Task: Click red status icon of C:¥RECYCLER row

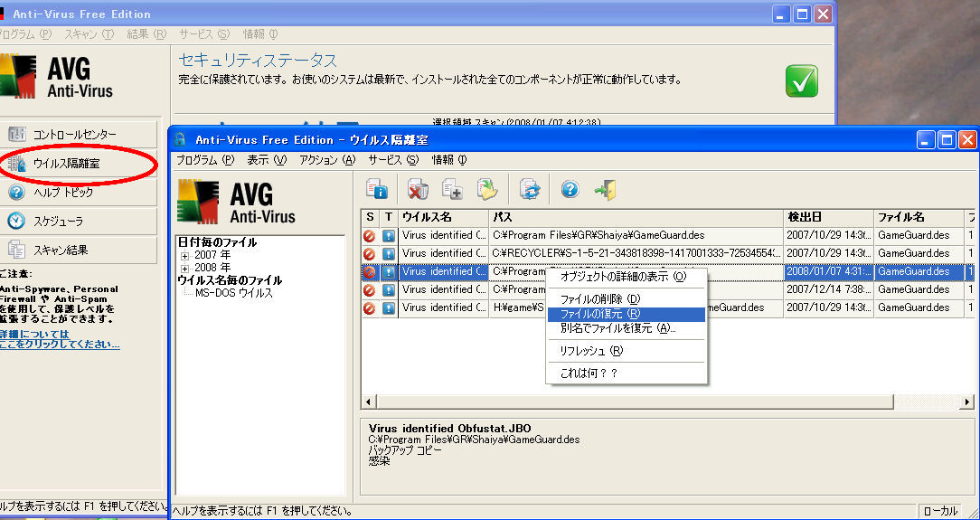Action: pos(370,254)
